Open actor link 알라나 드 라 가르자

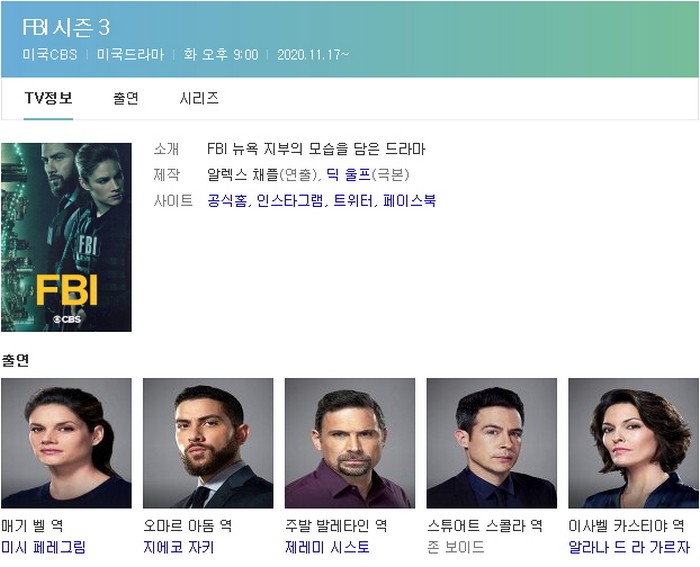629,547
